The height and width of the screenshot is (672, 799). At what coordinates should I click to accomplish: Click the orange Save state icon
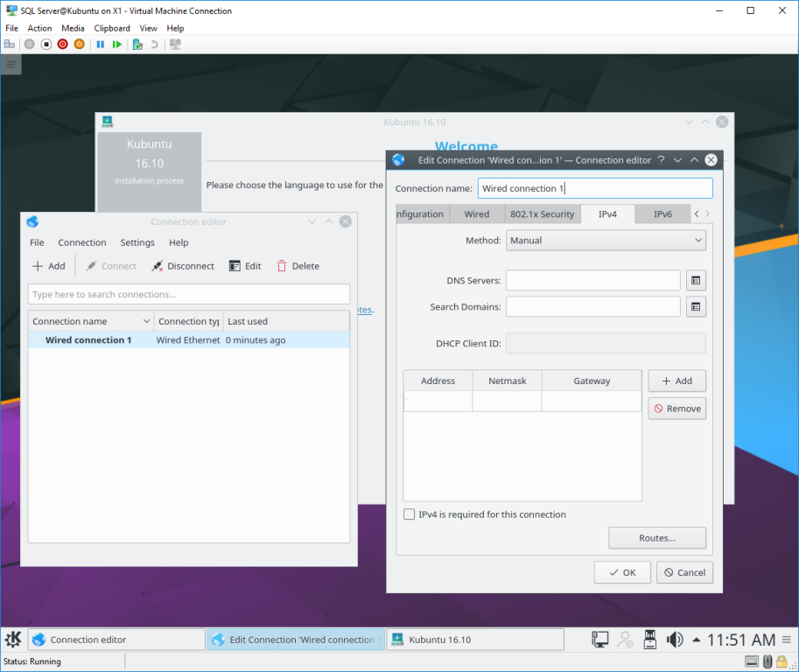[79, 45]
